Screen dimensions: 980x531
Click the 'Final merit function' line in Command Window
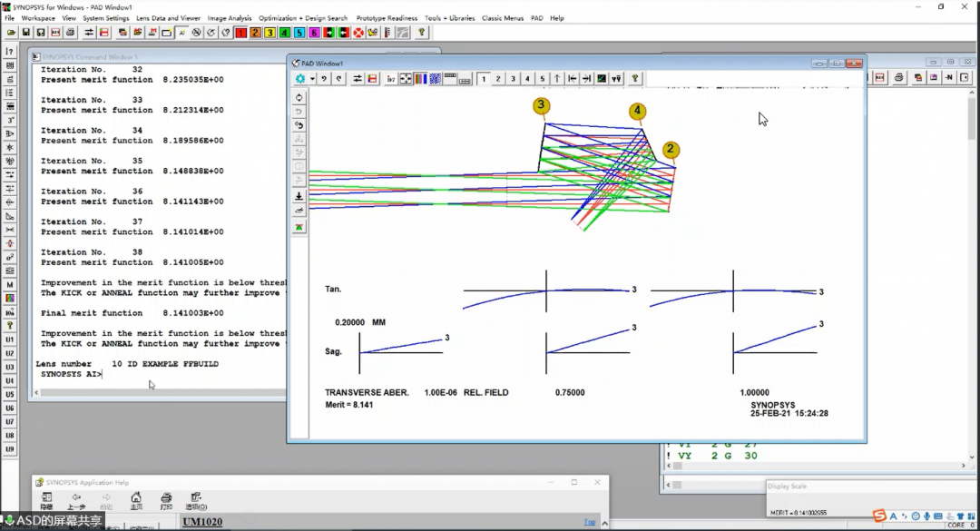click(x=132, y=313)
